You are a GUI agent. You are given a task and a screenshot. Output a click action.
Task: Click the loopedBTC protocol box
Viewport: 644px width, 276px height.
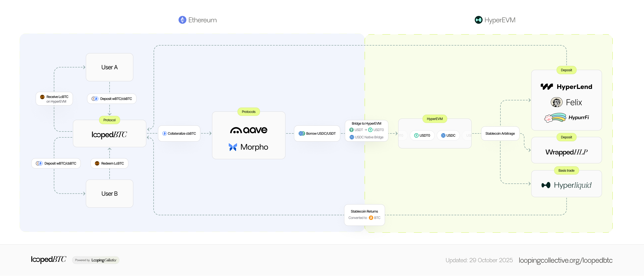109,134
